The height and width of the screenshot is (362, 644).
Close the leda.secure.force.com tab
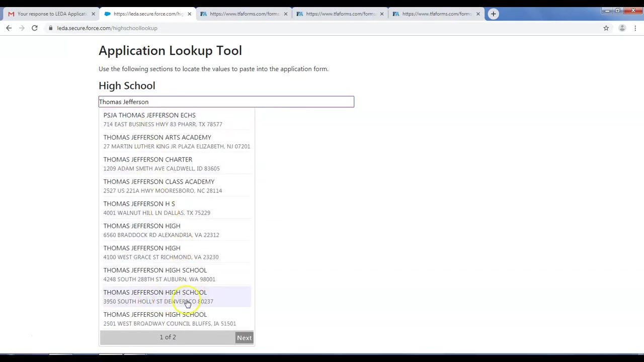coord(189,14)
